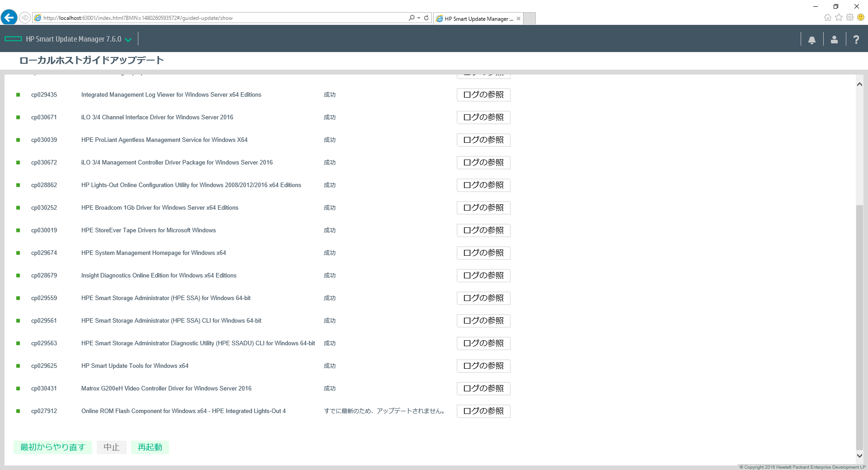Viewport: 868px width, 470px height.
Task: Close the HP Smart Update Manager tab
Action: point(519,19)
